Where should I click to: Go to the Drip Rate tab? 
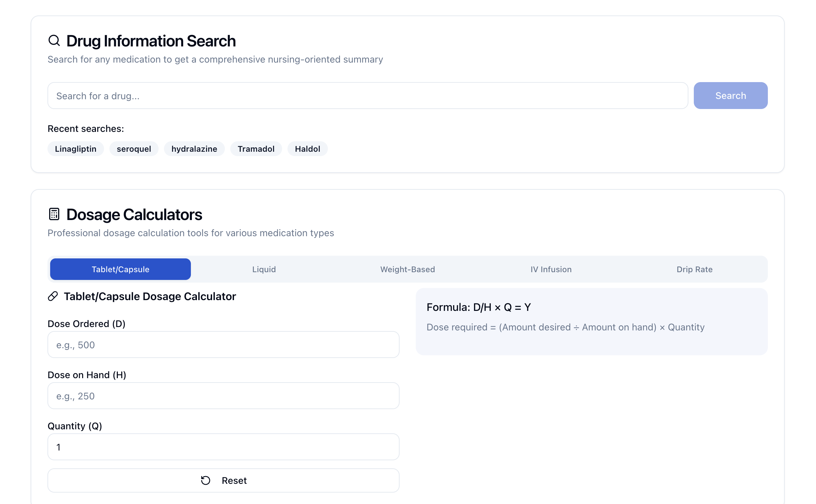(x=694, y=269)
